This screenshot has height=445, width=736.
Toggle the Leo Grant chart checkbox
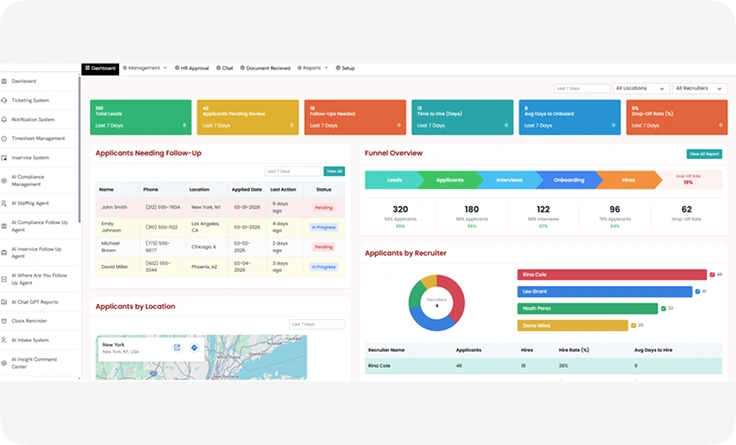point(698,292)
